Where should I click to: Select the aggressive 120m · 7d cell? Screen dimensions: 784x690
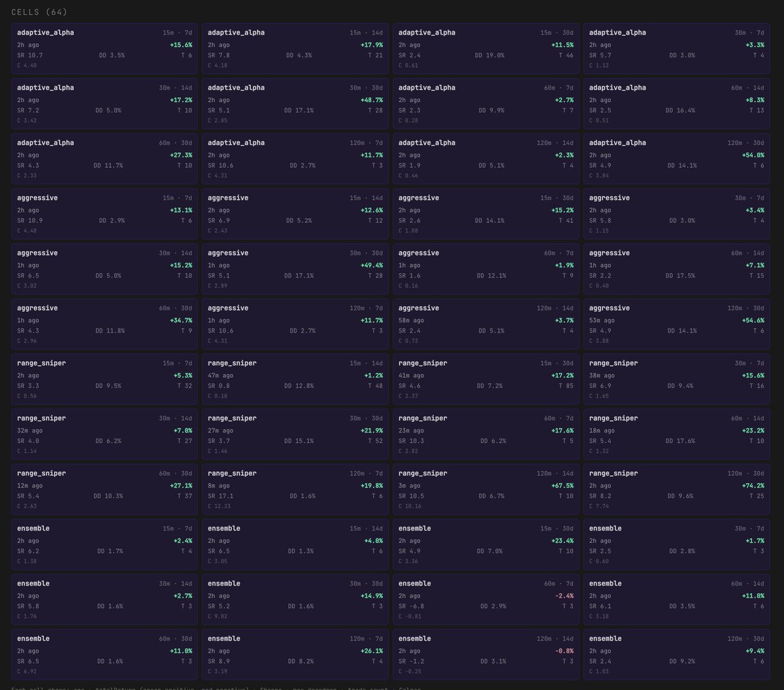295,324
